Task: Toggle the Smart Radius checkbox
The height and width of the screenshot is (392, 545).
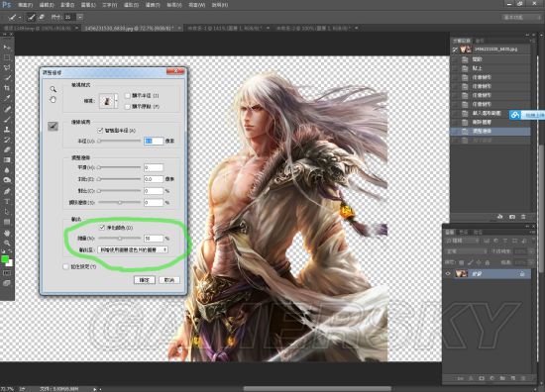Action: (x=100, y=131)
